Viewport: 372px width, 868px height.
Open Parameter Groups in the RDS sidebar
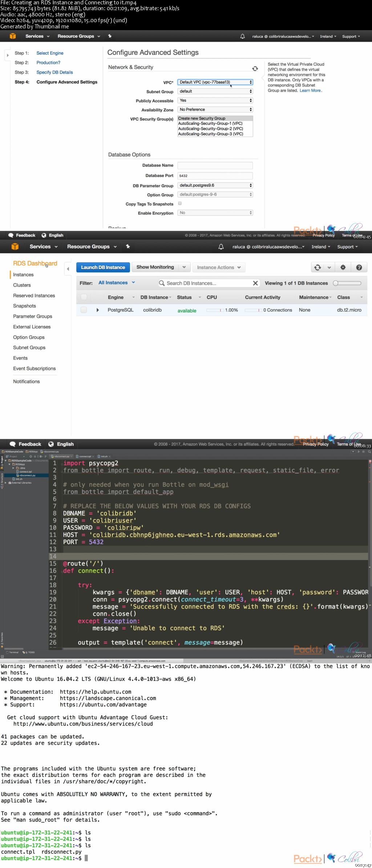click(33, 316)
